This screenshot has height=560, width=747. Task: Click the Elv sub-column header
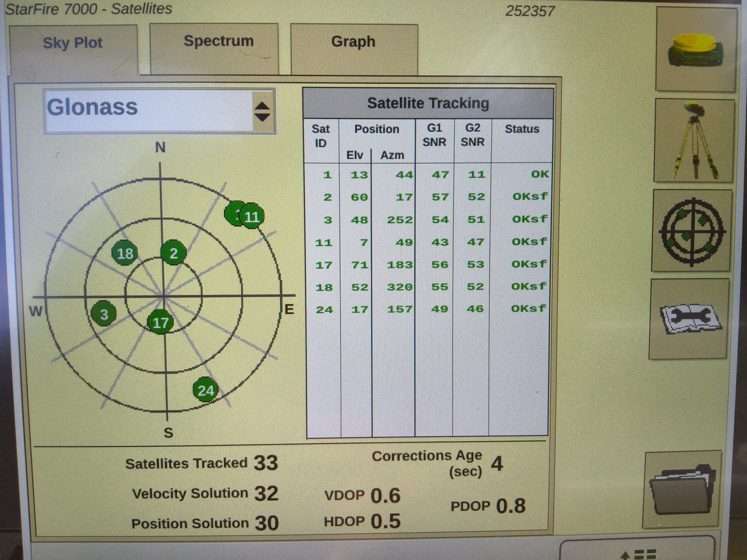click(355, 155)
